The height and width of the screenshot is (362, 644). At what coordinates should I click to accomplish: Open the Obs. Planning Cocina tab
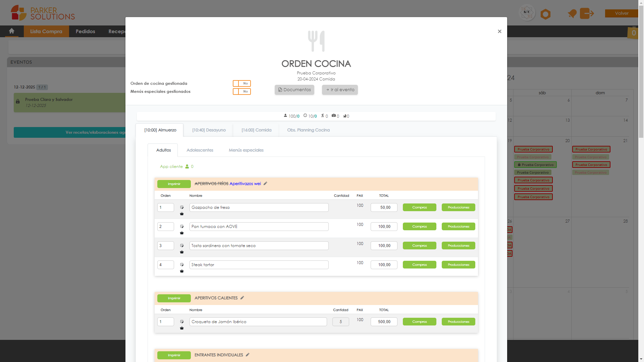tap(308, 130)
